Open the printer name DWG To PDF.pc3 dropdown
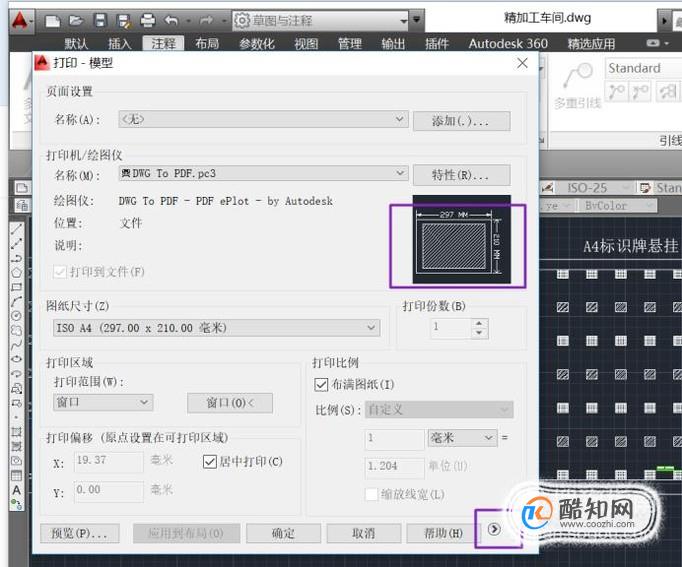This screenshot has width=682, height=567. [263, 173]
